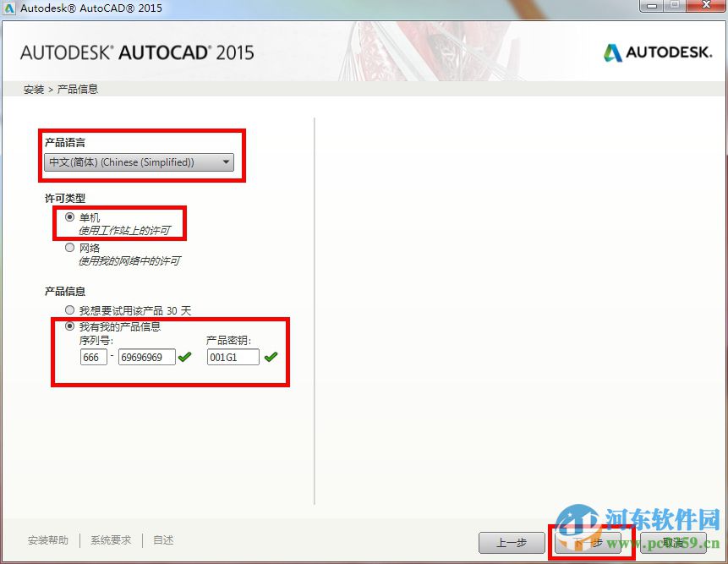Image resolution: width=728 pixels, height=564 pixels.
Task: Click the 产品信息 breadcrumb label
Action: 77,88
